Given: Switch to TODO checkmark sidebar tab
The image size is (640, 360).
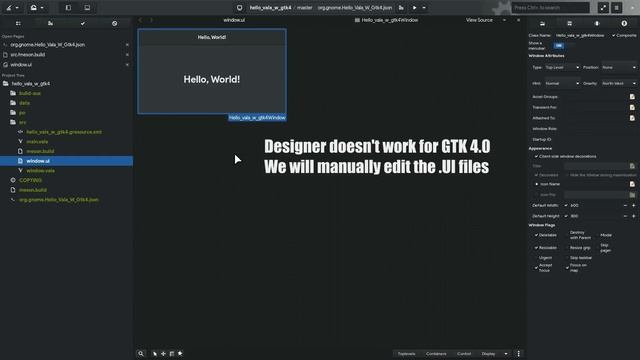Looking at the screenshot, I should click(x=82, y=23).
